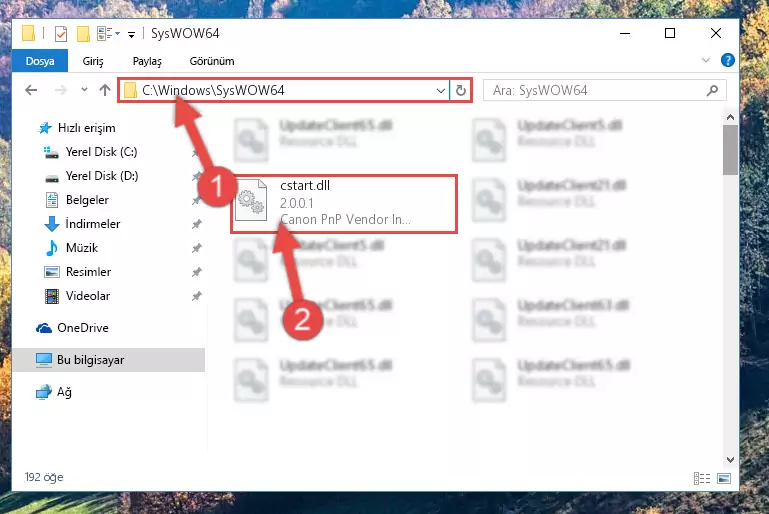Viewport: 769px width, 514px height.
Task: Go up one folder level
Action: (x=104, y=90)
